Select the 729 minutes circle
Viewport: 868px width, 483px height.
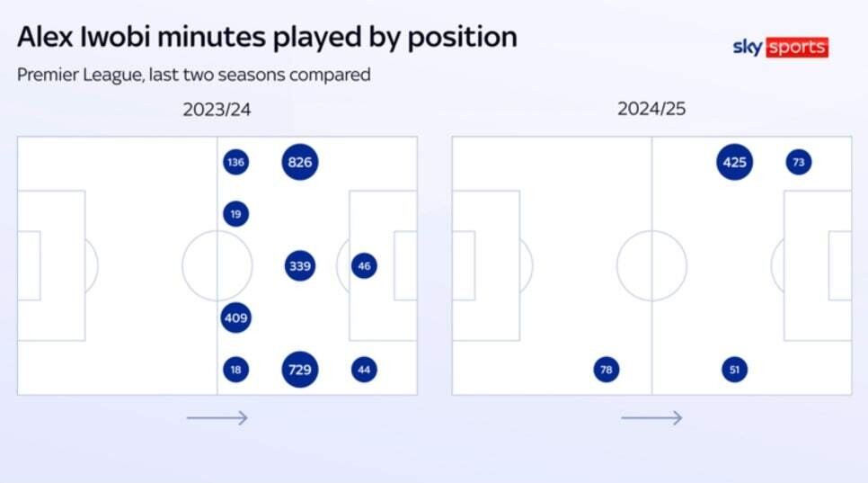(x=300, y=370)
